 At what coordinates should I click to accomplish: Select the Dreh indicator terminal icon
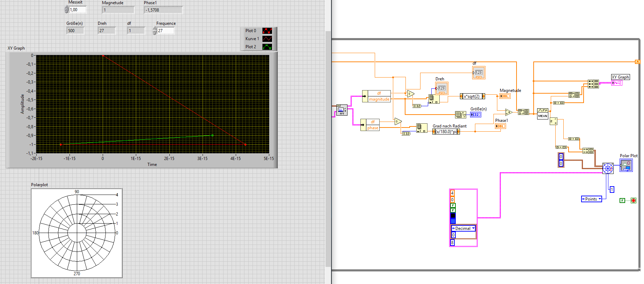441,88
